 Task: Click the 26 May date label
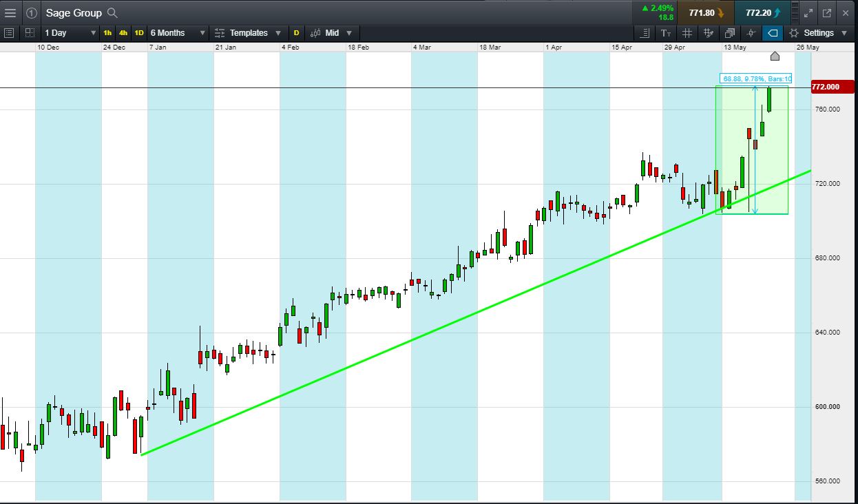tap(808, 48)
